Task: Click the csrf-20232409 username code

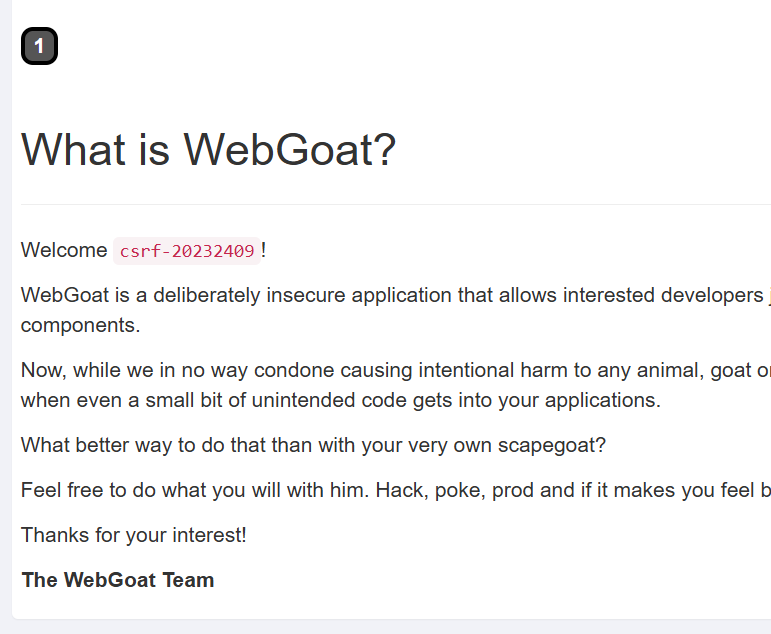Action: click(187, 251)
